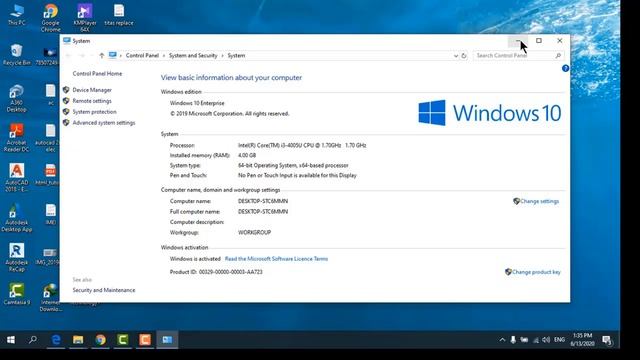Open the orange Camtasia recorder taskbar icon

tap(145, 340)
